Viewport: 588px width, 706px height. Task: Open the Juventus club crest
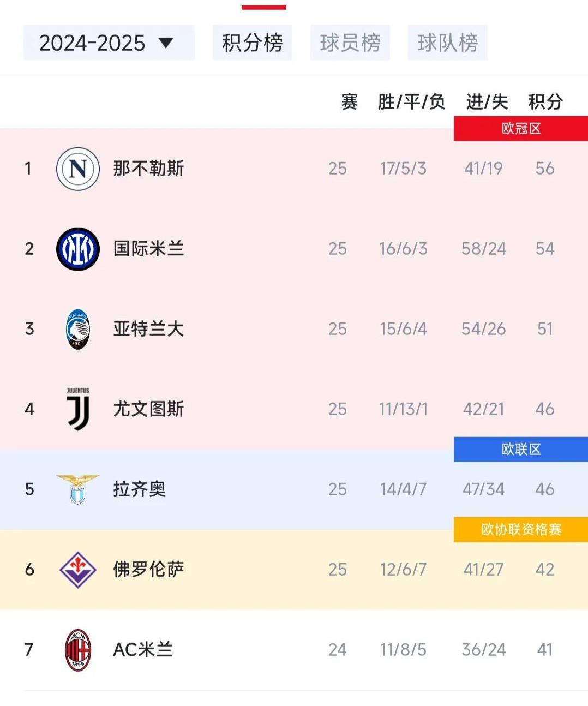(x=78, y=409)
